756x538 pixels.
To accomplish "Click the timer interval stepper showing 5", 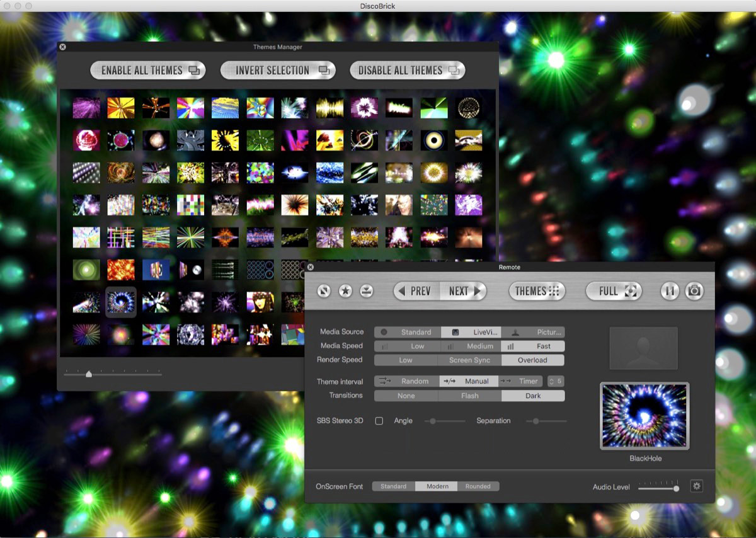I will pos(555,381).
